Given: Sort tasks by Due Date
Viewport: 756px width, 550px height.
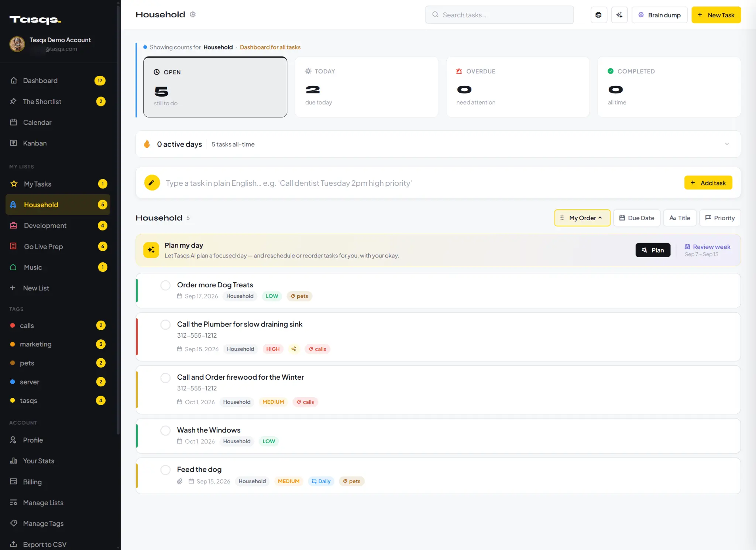Looking at the screenshot, I should (x=637, y=218).
